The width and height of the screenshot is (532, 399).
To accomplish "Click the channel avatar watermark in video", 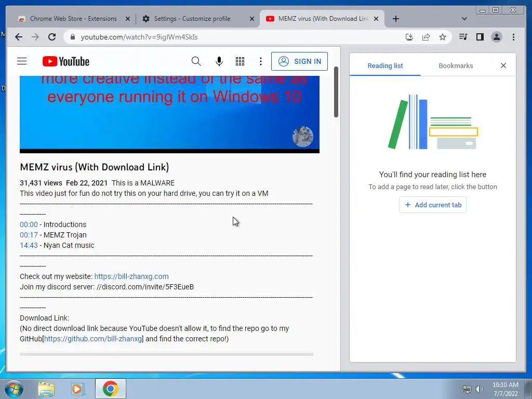I will [x=303, y=137].
